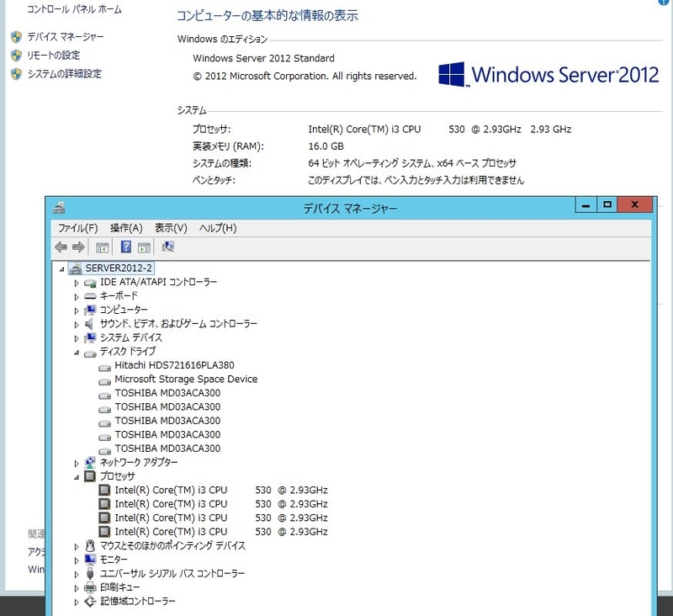The width and height of the screenshot is (673, 616).
Task: Click the SERVER2012-2 computer icon
Action: pyautogui.click(x=75, y=268)
